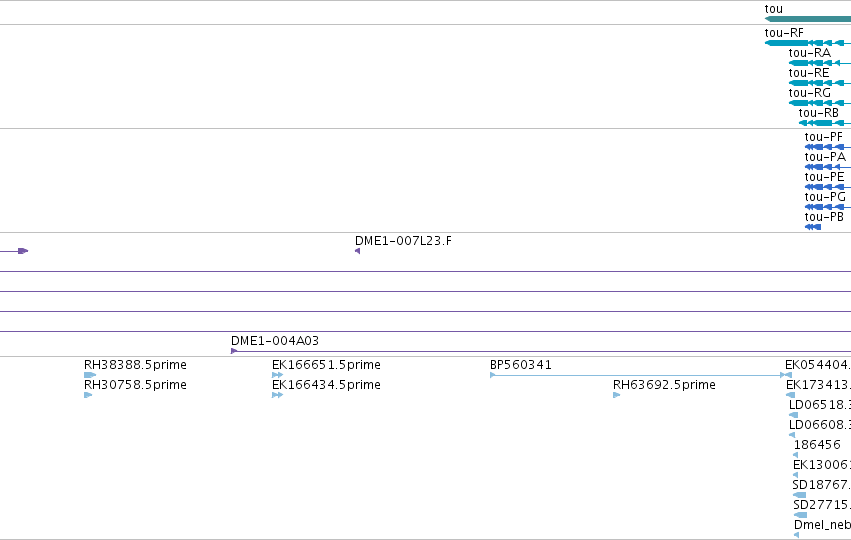Click the tou-PF protein glyph

point(828,147)
